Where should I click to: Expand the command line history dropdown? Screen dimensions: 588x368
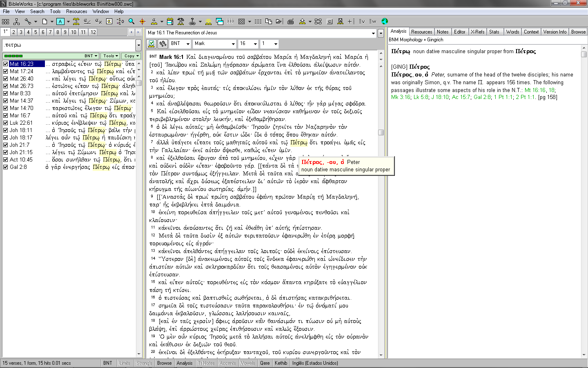138,45
